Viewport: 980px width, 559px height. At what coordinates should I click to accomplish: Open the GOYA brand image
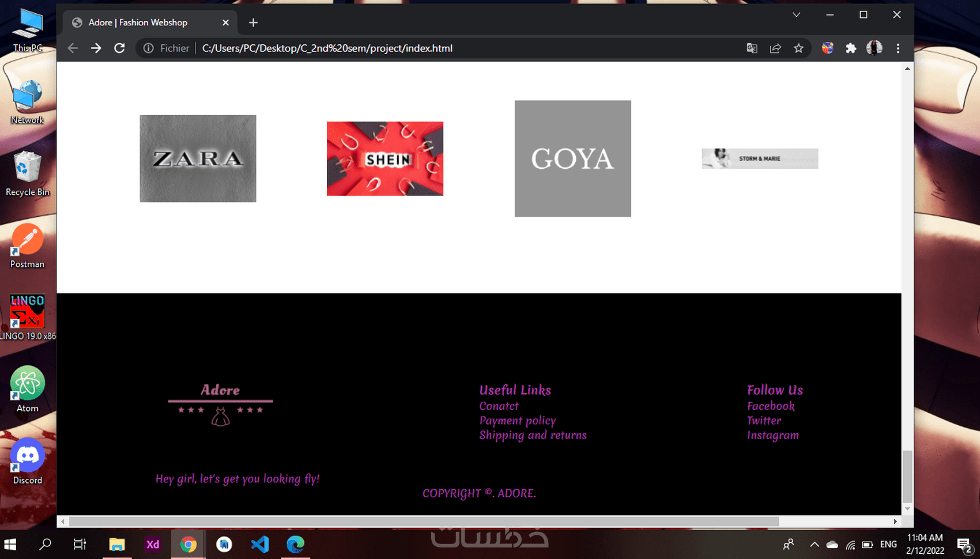pos(573,158)
